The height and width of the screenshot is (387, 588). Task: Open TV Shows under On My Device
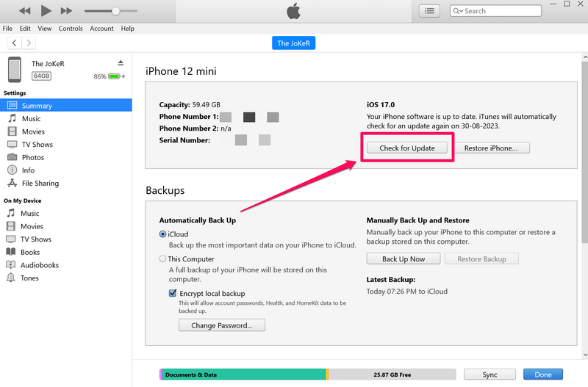pos(35,239)
